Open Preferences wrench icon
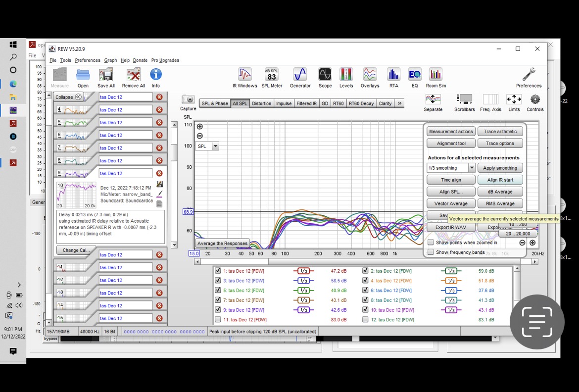The image size is (579, 392). (529, 78)
